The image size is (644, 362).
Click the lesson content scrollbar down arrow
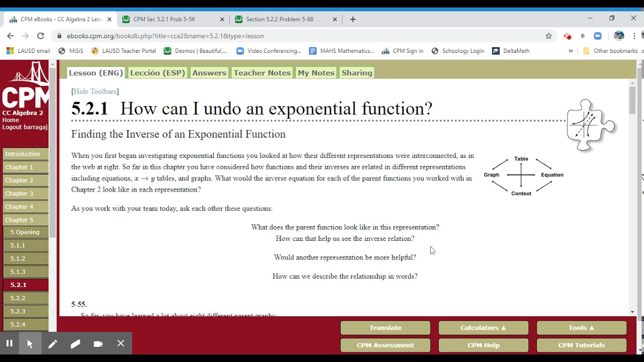[632, 312]
